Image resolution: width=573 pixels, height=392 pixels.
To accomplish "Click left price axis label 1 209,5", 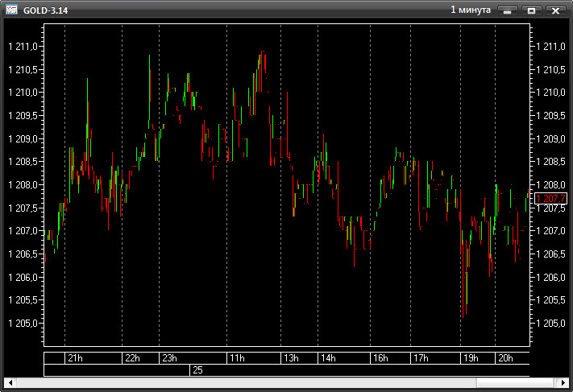I will [23, 116].
